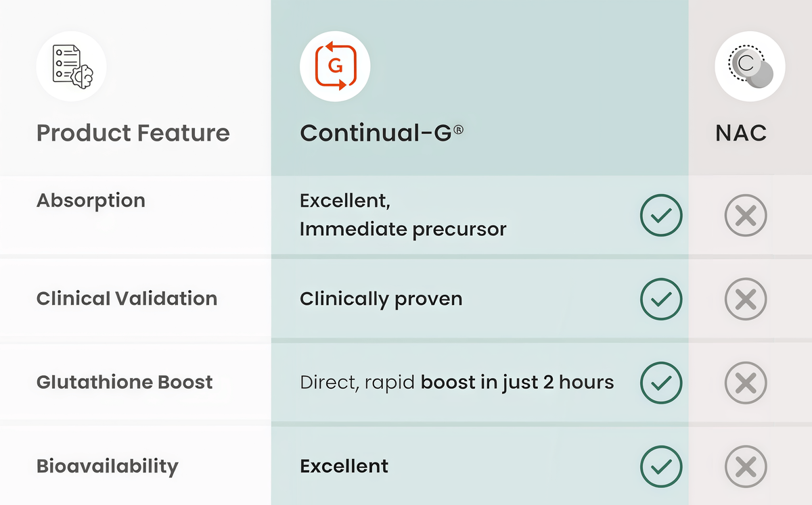Click the Bioavailability row label
This screenshot has height=505, width=812.
pos(108,466)
